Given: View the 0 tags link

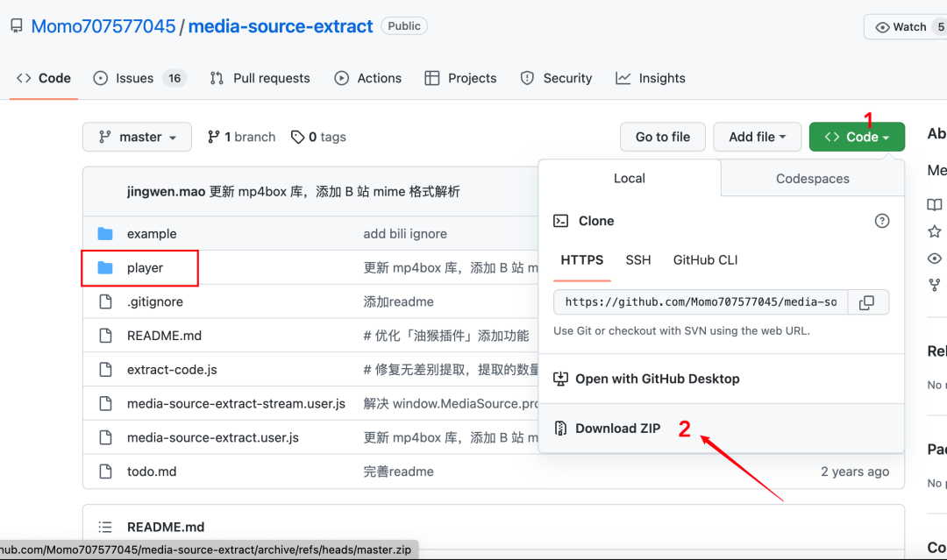Looking at the screenshot, I should click(x=318, y=137).
